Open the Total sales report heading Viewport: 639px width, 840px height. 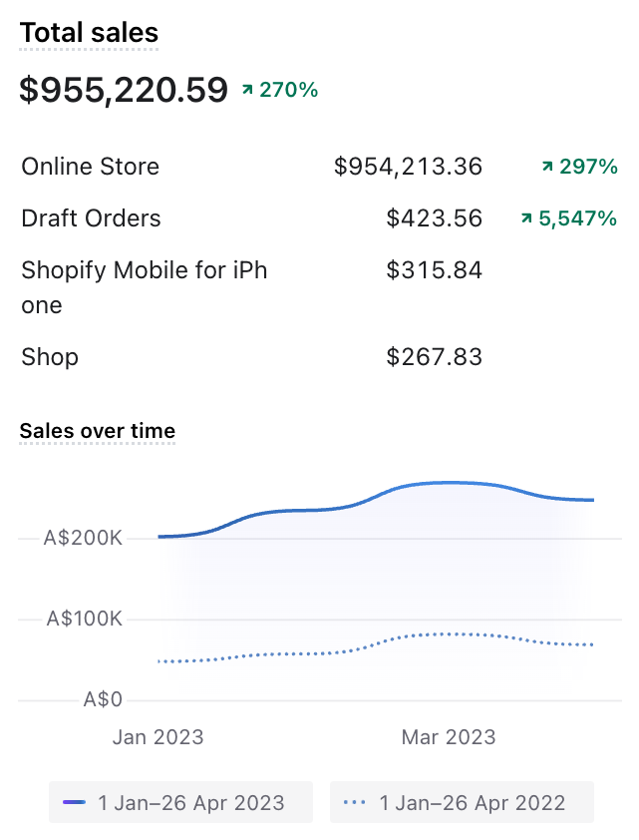point(89,33)
